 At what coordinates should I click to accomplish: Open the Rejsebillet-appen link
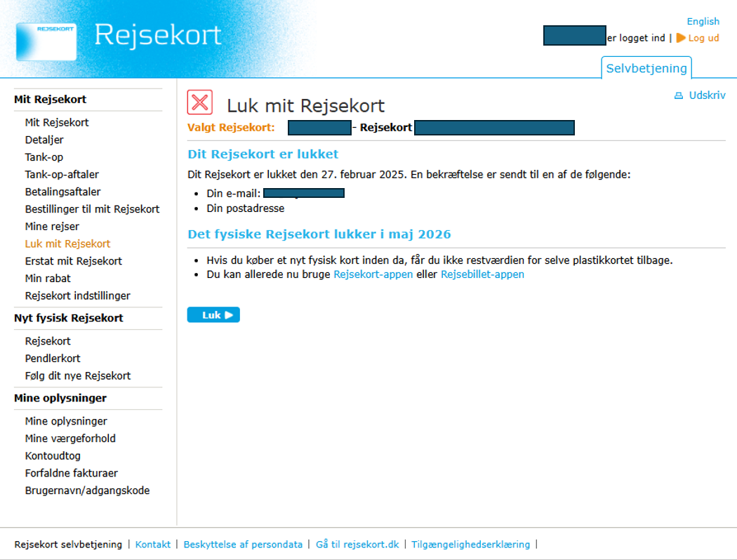[482, 274]
